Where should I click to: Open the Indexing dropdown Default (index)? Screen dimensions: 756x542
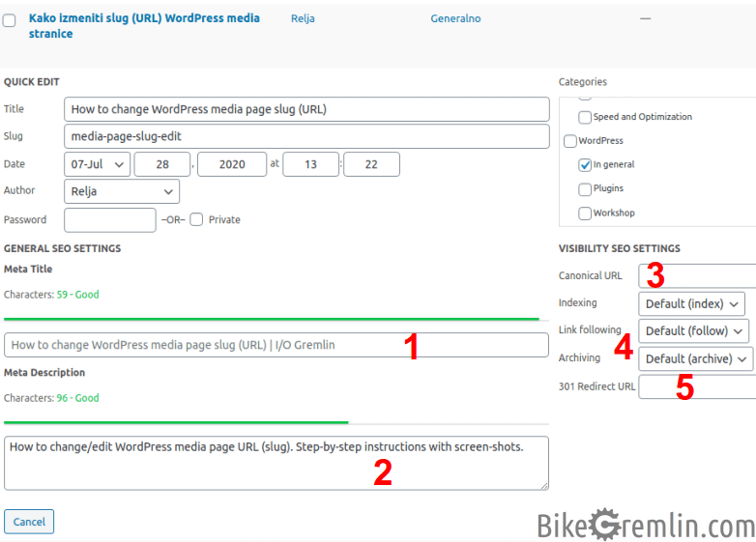691,304
